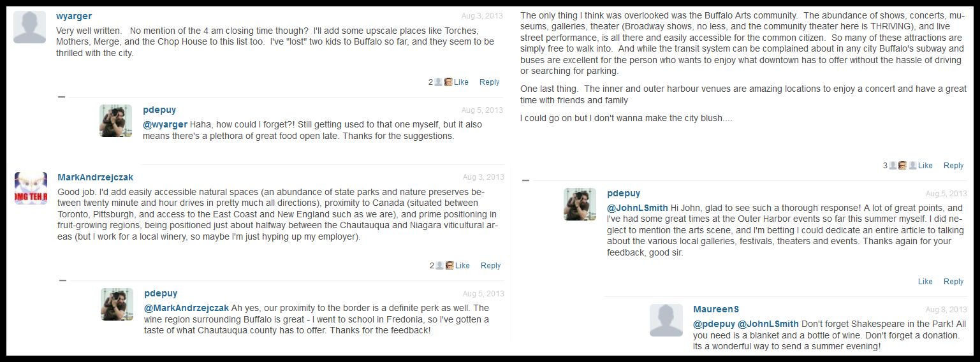Open the wyarger username link
The height and width of the screenshot is (362, 980).
click(x=74, y=16)
